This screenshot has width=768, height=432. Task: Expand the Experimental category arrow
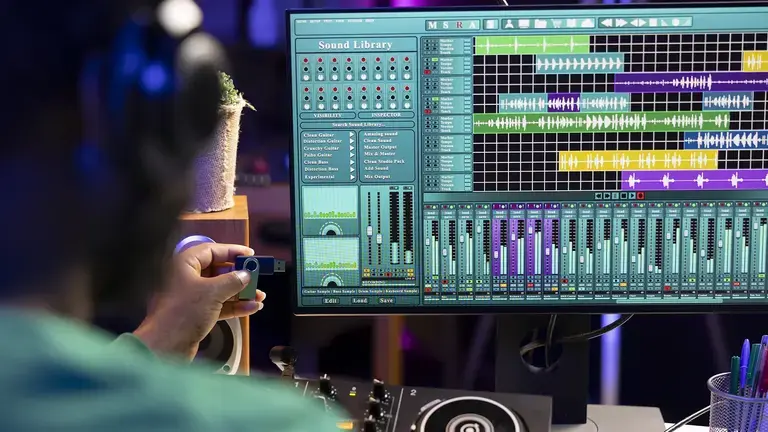[352, 177]
